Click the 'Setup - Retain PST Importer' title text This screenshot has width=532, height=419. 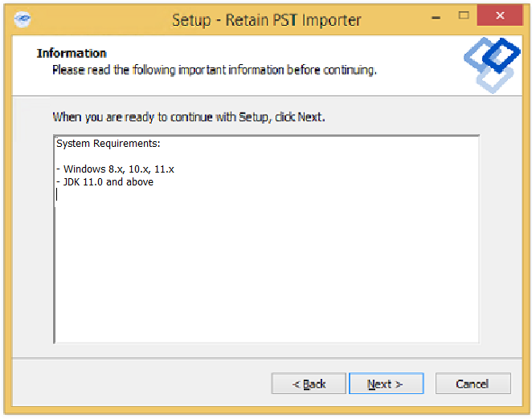click(267, 19)
